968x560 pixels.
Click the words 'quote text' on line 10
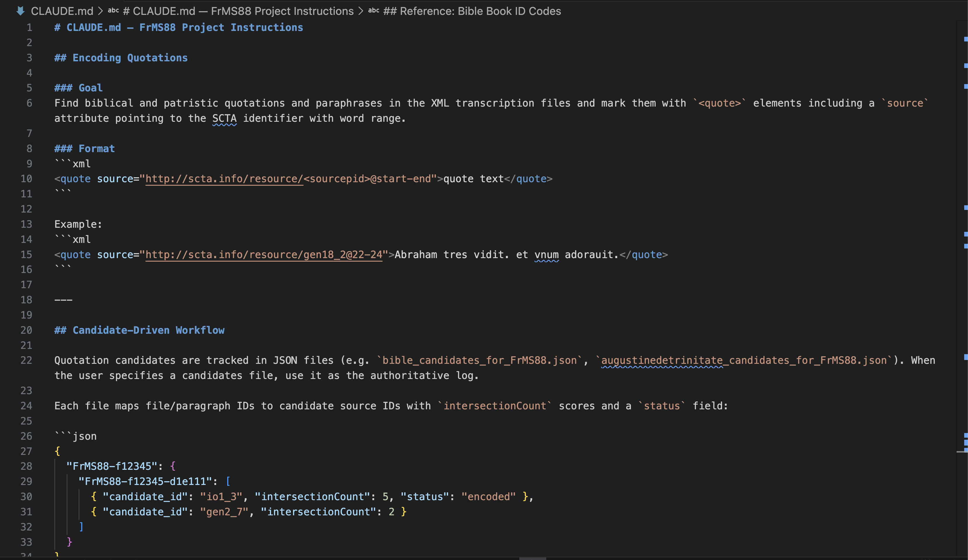tap(473, 179)
